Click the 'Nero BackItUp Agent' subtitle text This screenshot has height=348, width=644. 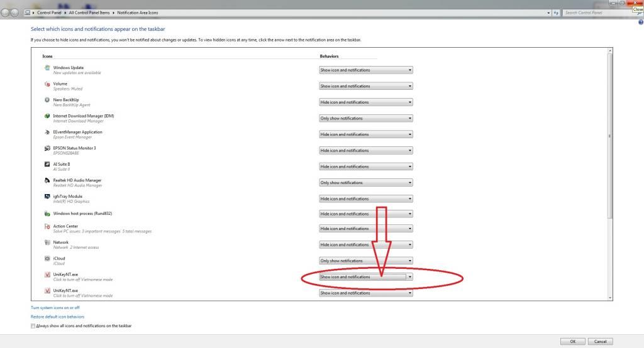tap(72, 105)
